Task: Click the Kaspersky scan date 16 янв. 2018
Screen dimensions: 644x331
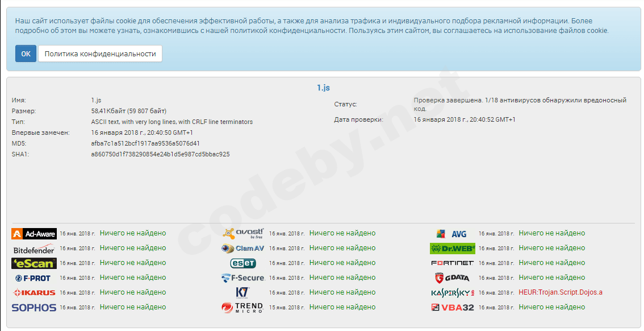Action: 496,293
